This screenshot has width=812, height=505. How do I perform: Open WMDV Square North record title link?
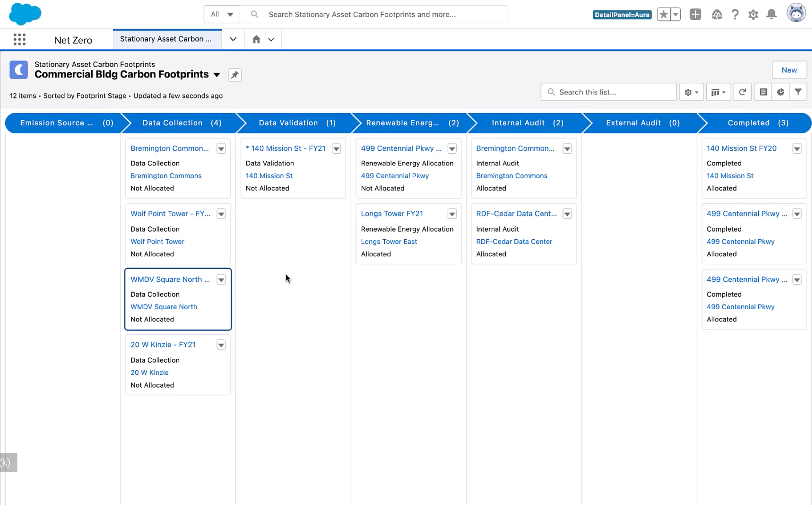click(170, 279)
